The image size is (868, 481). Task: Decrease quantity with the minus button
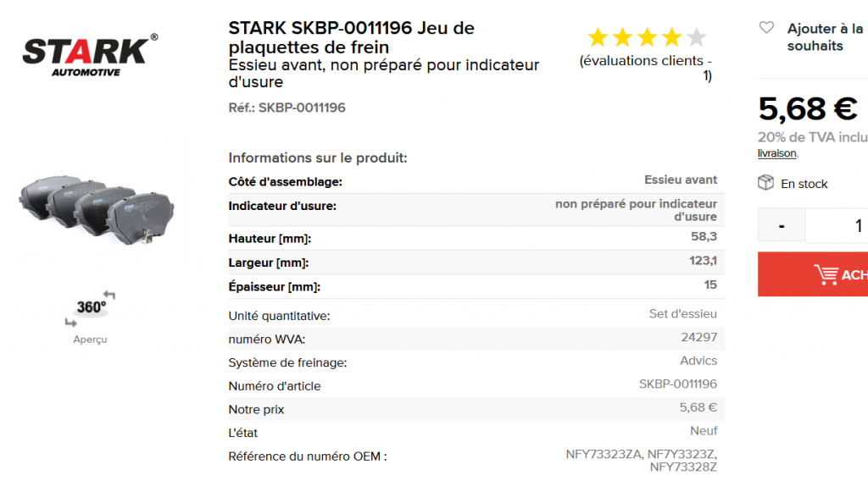click(x=781, y=225)
